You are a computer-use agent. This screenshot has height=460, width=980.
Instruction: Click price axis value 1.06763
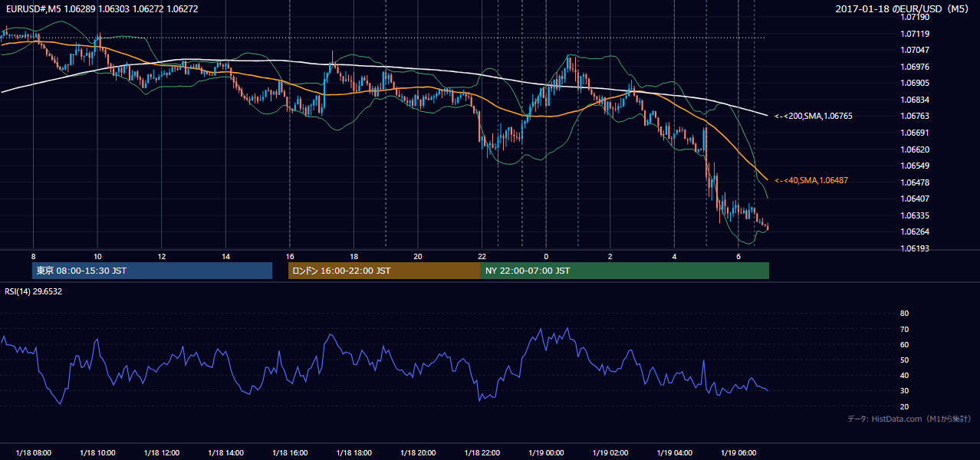click(916, 117)
